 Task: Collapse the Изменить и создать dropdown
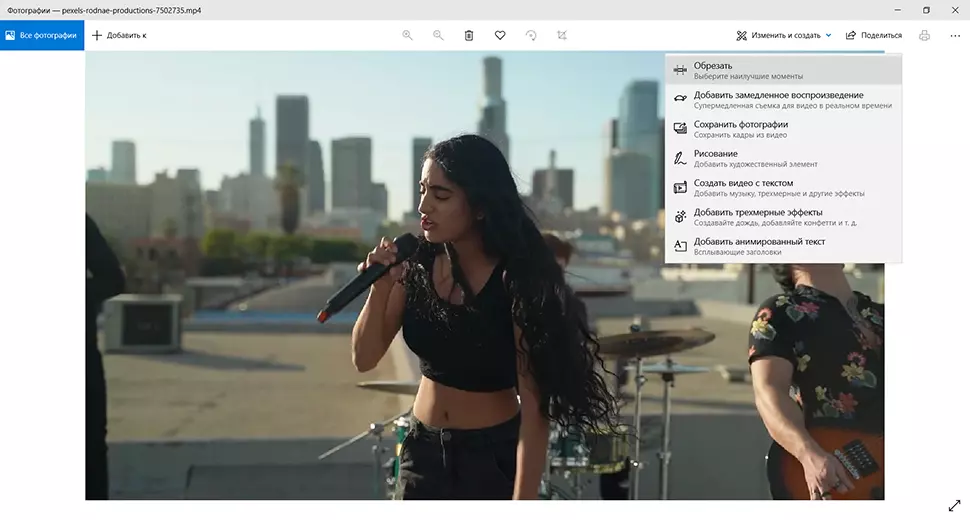784,35
